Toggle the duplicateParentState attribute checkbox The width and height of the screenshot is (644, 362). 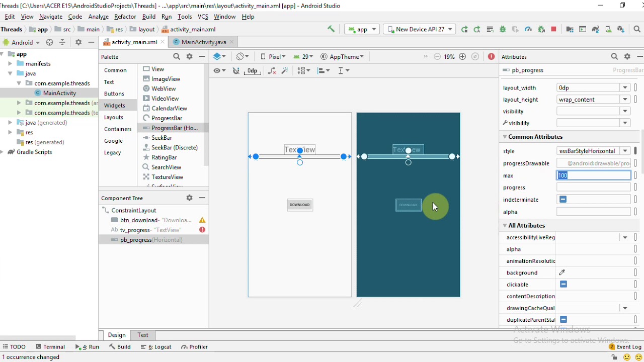pos(563,320)
